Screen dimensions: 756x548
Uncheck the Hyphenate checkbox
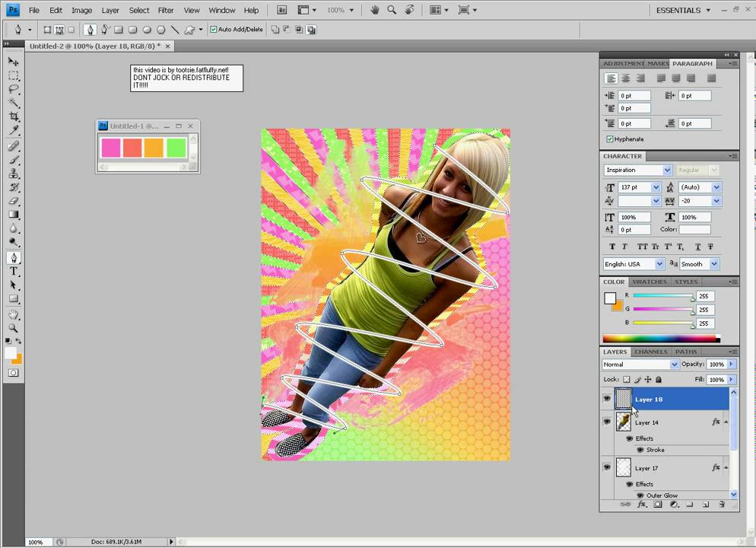click(610, 139)
